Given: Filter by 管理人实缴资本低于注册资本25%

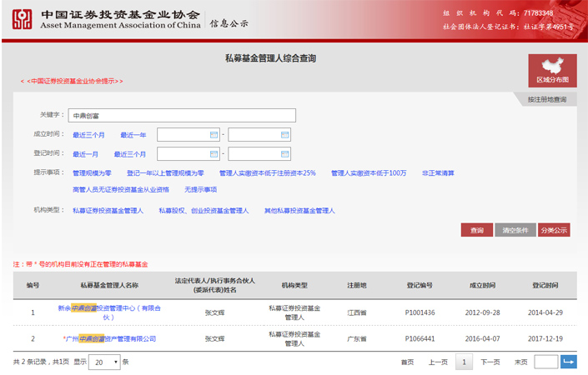Looking at the screenshot, I should coord(268,173).
